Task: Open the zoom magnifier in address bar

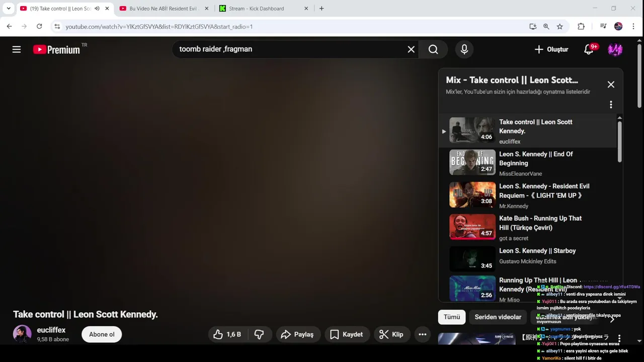Action: pyautogui.click(x=546, y=27)
